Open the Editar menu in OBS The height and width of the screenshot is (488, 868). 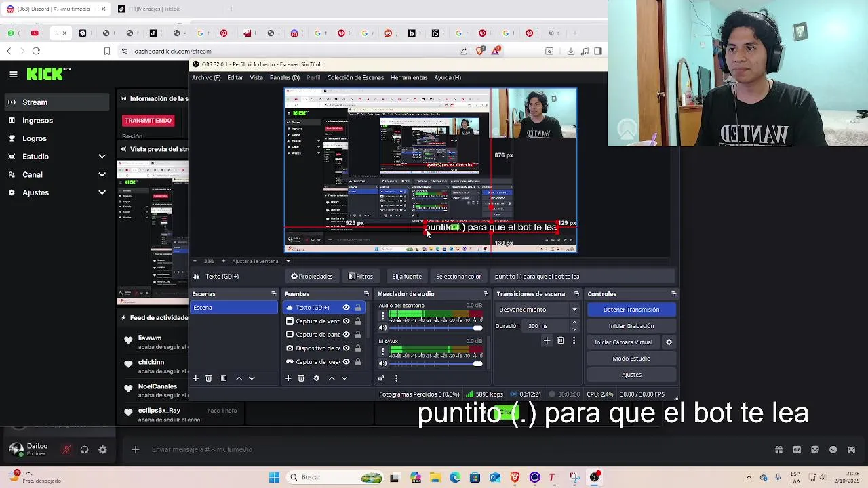tap(235, 77)
